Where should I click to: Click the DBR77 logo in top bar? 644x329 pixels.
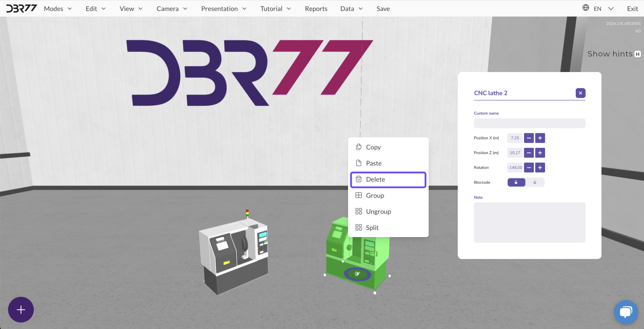(21, 8)
